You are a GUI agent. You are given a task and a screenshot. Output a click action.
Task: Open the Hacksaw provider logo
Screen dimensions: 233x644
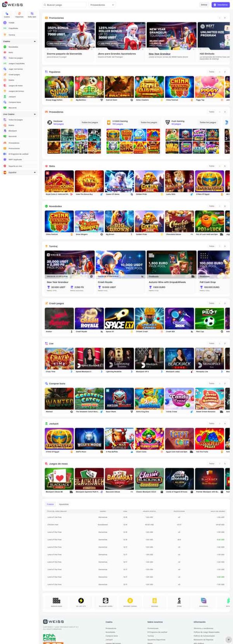point(50,122)
